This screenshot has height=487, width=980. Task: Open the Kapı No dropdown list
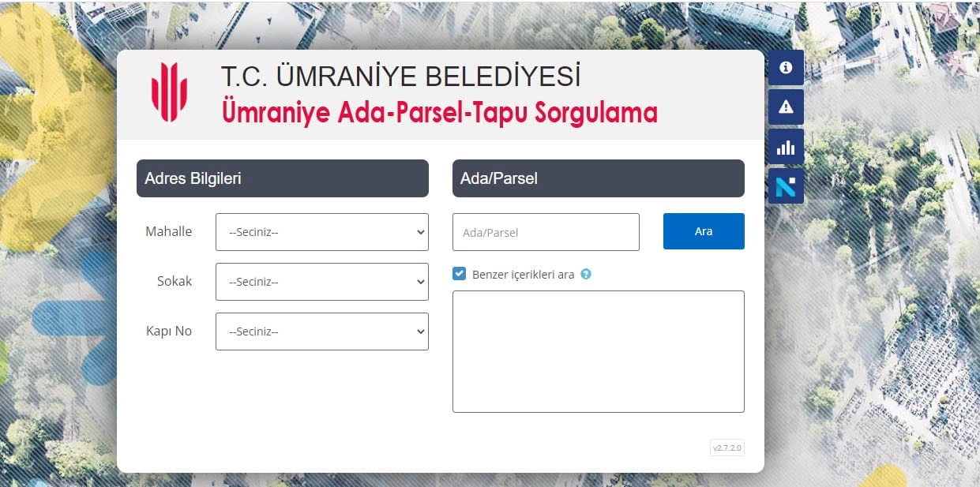pyautogui.click(x=321, y=332)
